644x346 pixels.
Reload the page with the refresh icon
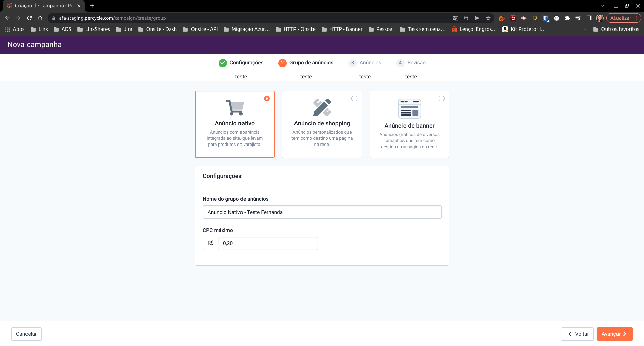(x=30, y=18)
